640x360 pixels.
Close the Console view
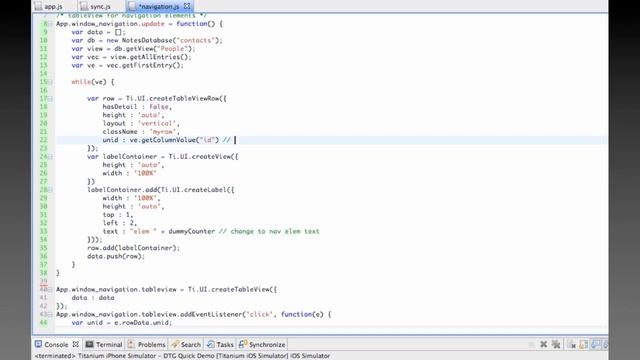(x=76, y=344)
